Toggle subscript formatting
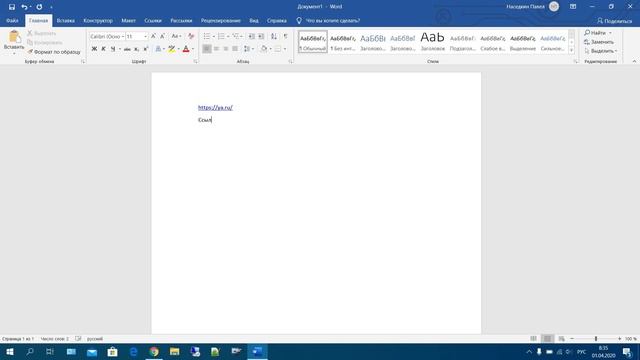 (x=137, y=49)
